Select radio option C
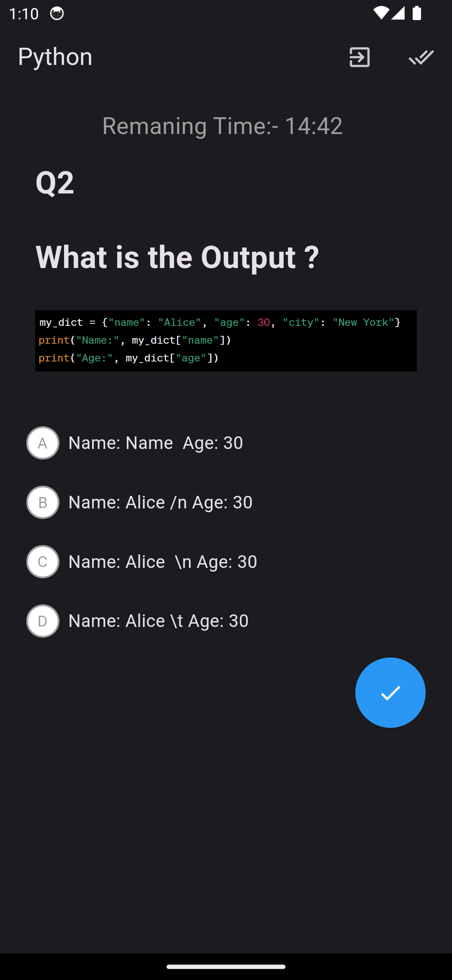Image resolution: width=452 pixels, height=980 pixels. [x=43, y=562]
